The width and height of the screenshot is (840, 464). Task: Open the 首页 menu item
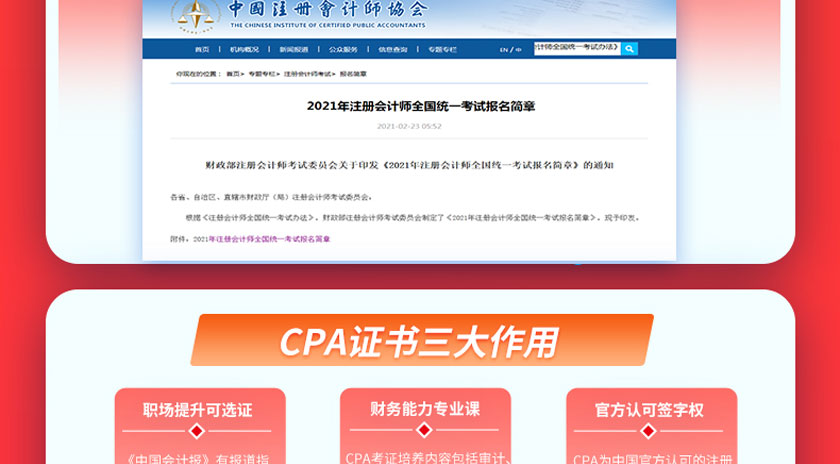202,49
